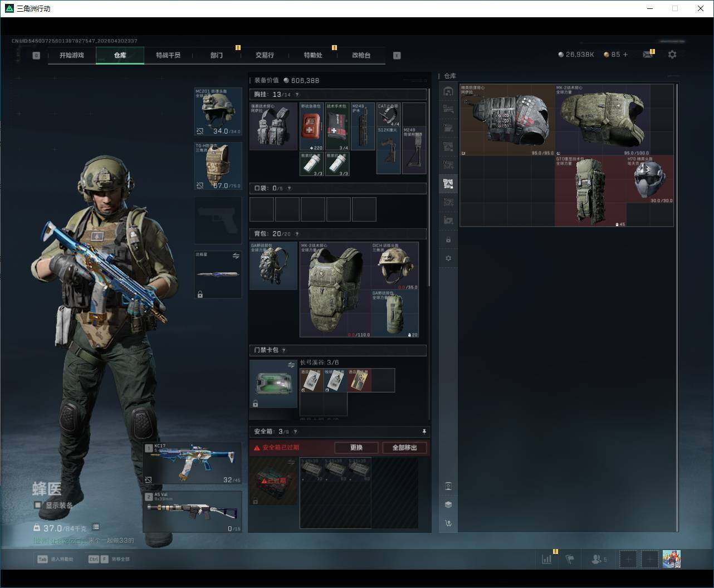Click the plus icon next to 85 currency
Screen dimensions: 714x588
click(625, 55)
